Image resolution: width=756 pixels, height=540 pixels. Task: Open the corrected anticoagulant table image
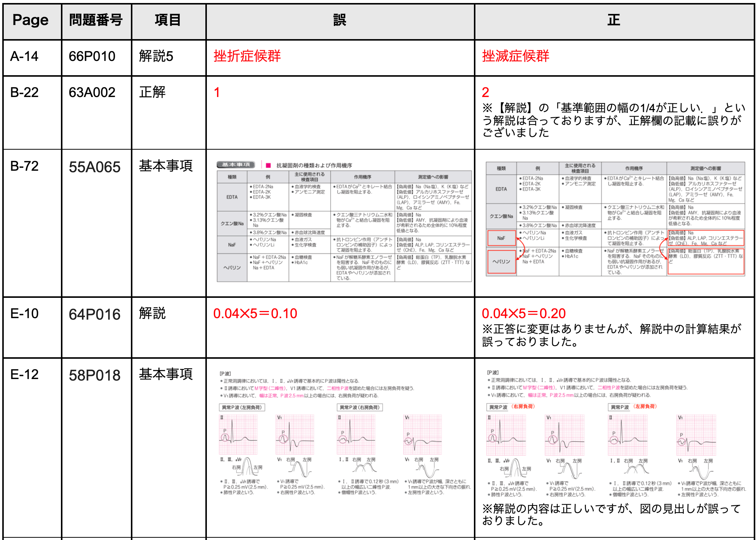point(615,219)
